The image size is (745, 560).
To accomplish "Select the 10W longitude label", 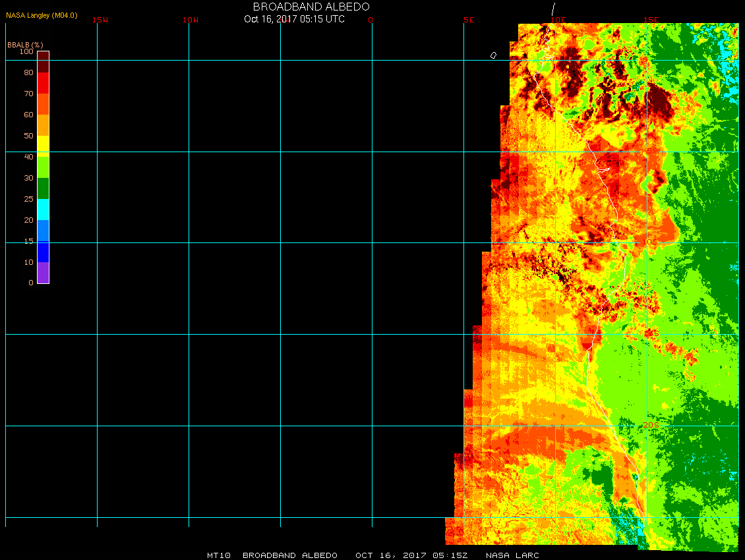I will (190, 20).
